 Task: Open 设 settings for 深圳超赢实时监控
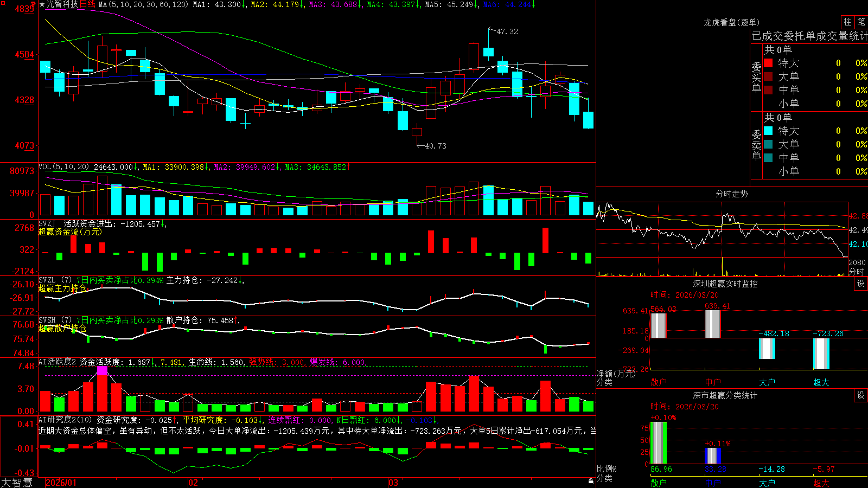click(x=861, y=284)
